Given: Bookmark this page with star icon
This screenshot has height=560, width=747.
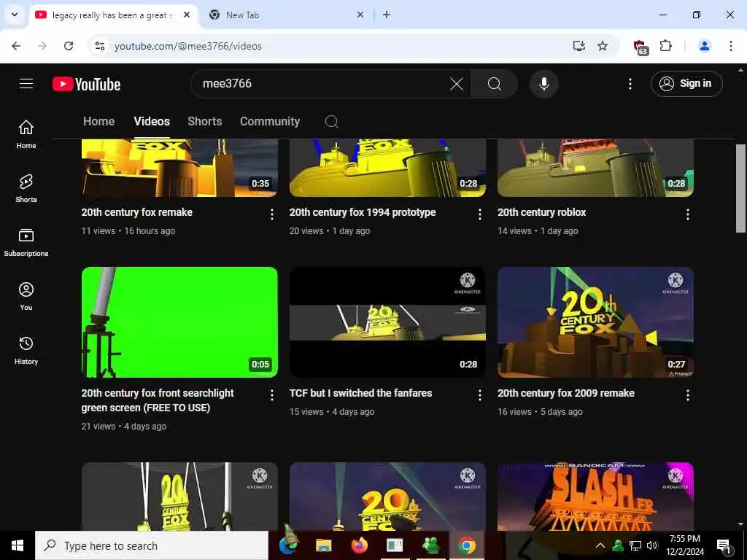Looking at the screenshot, I should [x=602, y=46].
